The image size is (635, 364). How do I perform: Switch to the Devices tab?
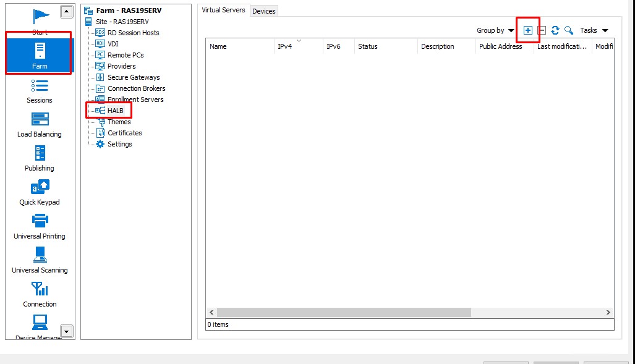click(264, 11)
